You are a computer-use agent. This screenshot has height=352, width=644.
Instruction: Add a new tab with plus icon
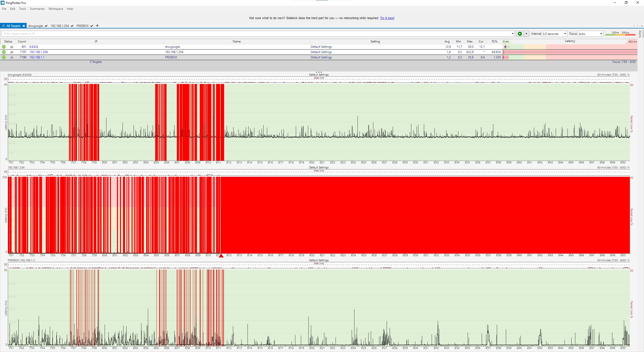(97, 26)
